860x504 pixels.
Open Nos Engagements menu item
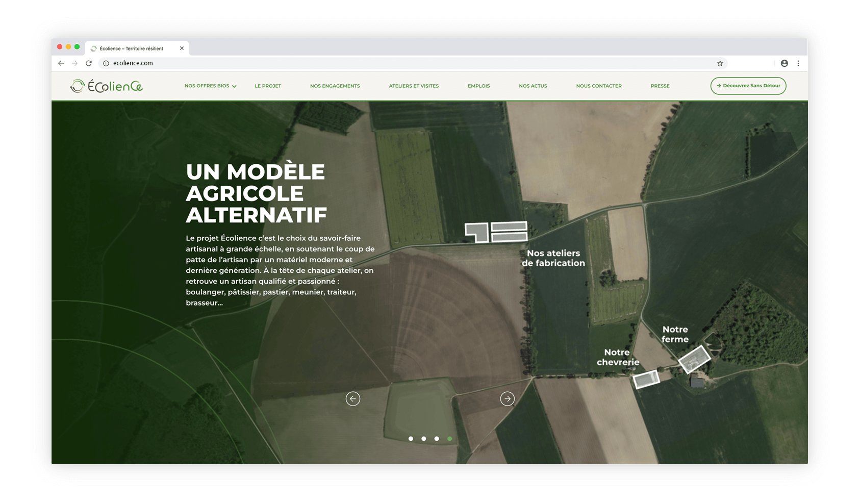tap(335, 86)
